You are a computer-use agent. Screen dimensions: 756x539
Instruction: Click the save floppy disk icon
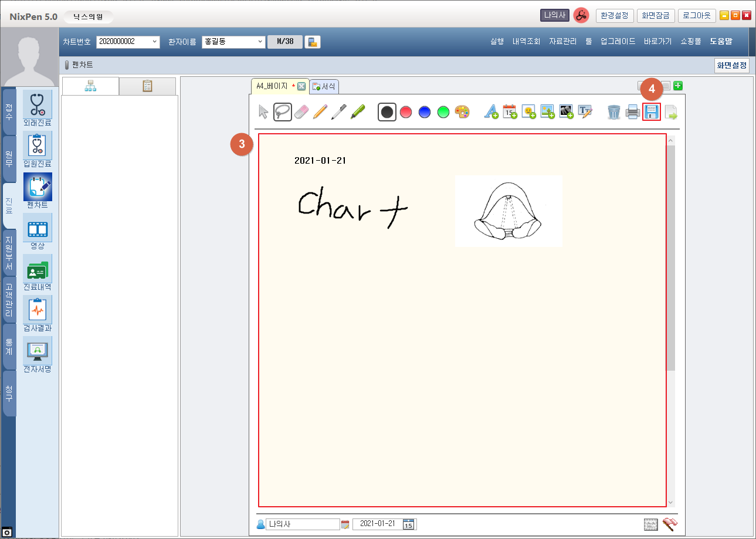click(652, 111)
